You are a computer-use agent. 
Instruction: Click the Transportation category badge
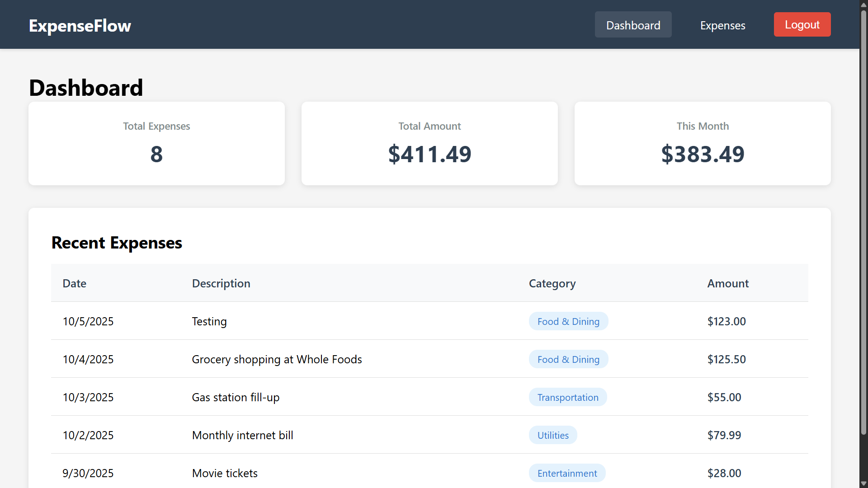(568, 397)
